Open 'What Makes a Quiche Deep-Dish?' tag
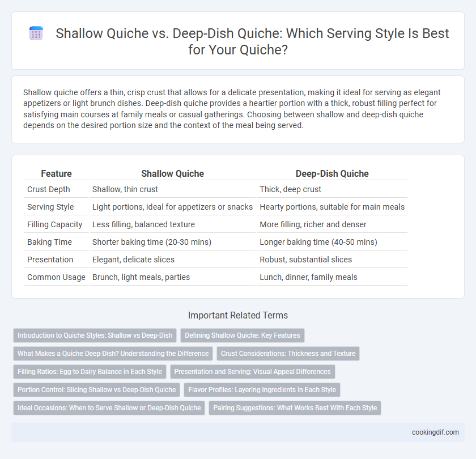The image size is (476, 459). (x=113, y=354)
